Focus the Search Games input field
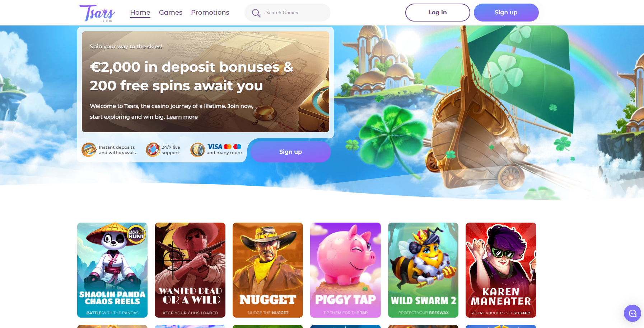 tap(288, 13)
